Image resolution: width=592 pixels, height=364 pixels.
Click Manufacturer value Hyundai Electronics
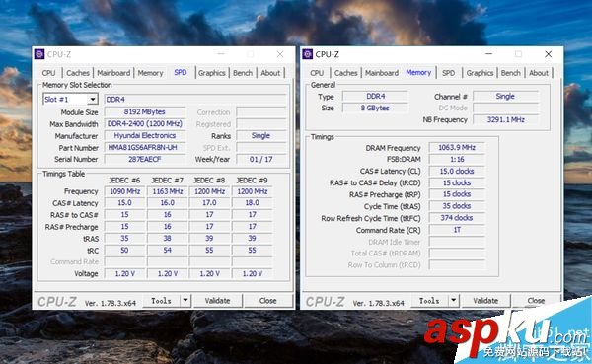click(145, 135)
